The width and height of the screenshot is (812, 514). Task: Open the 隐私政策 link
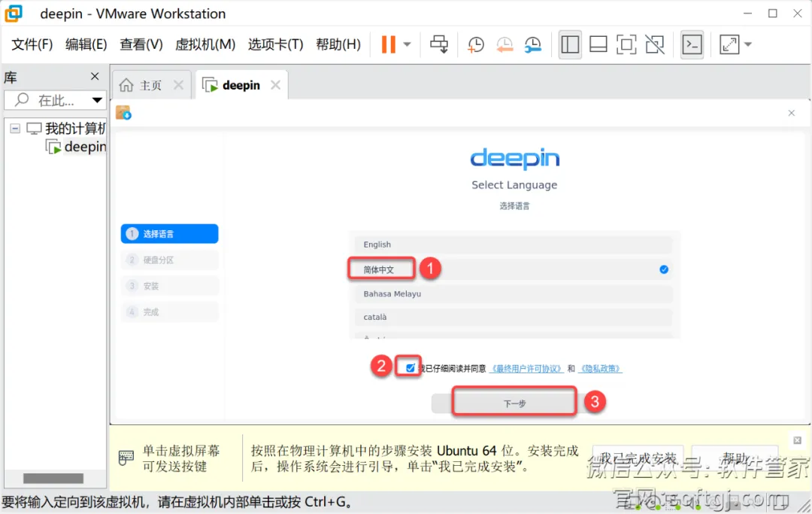[x=600, y=369]
